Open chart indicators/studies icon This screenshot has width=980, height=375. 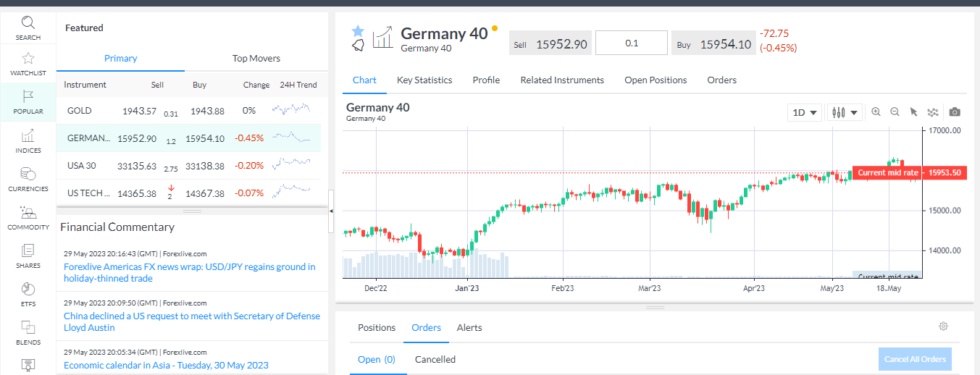tap(933, 112)
